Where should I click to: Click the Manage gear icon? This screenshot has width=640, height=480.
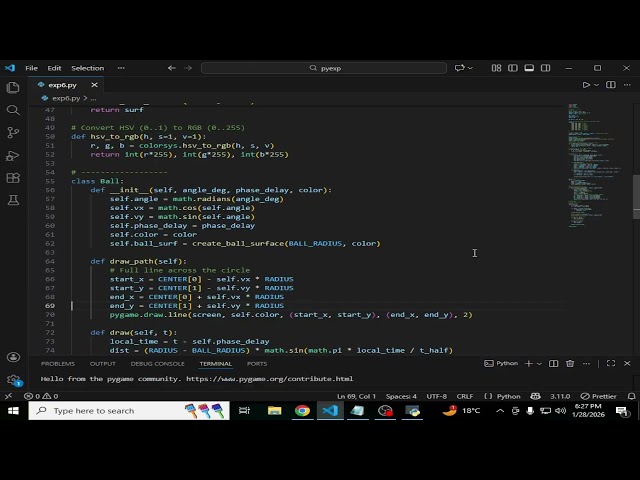[12, 380]
